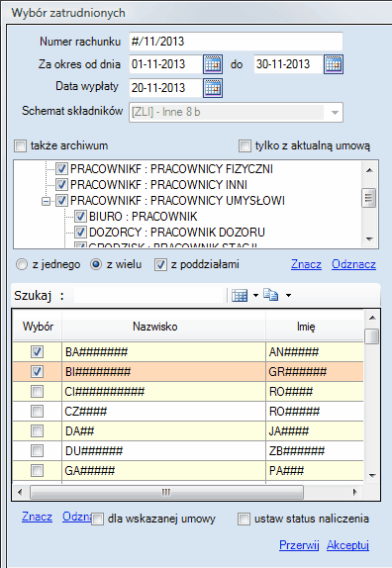Click employee table horizontal scrollbar thumb
The height and width of the screenshot is (568, 392).
(x=166, y=492)
